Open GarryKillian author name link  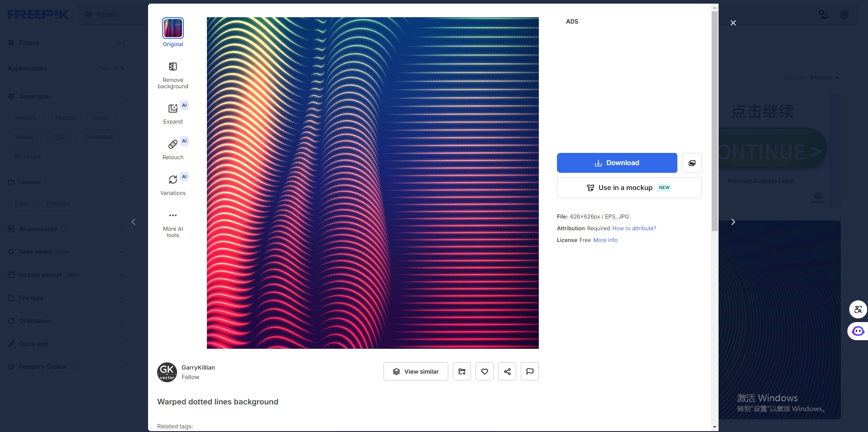[x=198, y=368]
